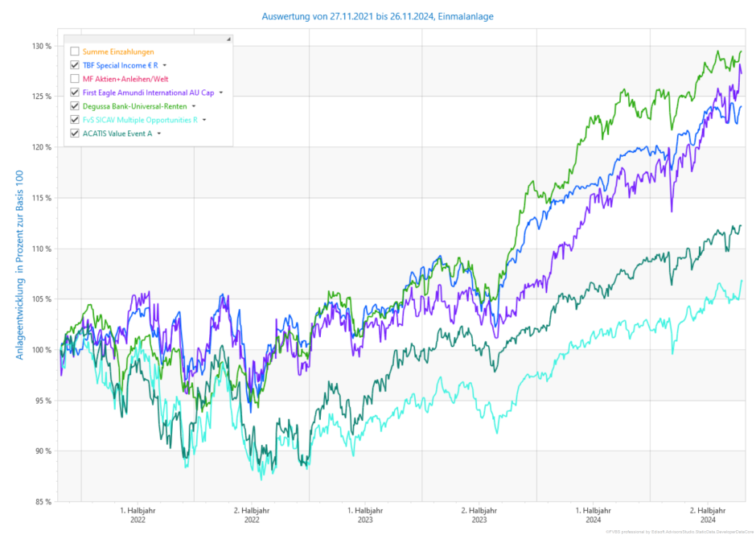Viewport: 756px width, 535px height.
Task: Open the Degussa Bank-Universal-Renten dropdown arrow
Action: pyautogui.click(x=194, y=106)
